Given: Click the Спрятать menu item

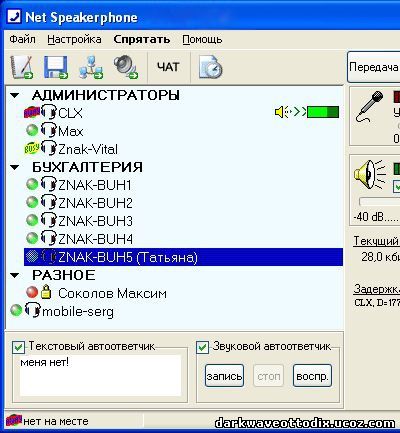Looking at the screenshot, I should [142, 39].
